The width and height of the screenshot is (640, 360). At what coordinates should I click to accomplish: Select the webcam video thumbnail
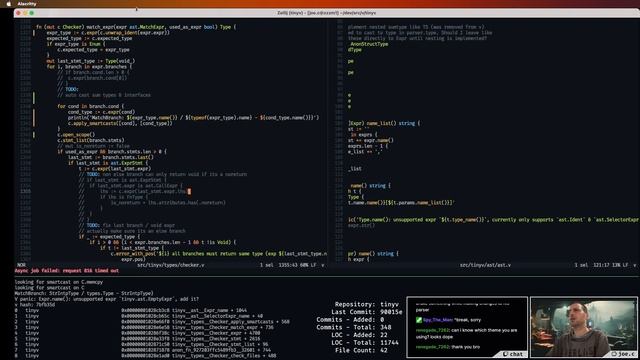click(x=584, y=327)
